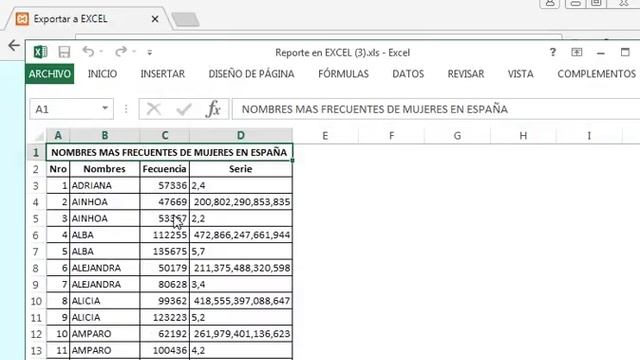Customize the Quick Access Toolbar

click(x=150, y=52)
